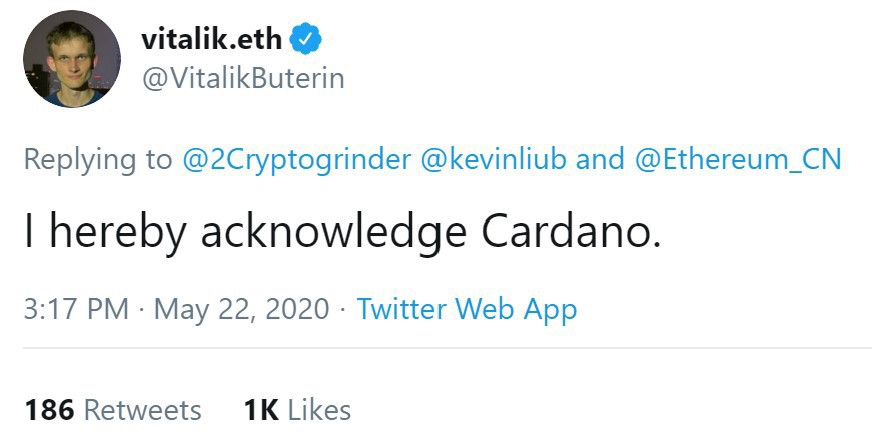View the Likes list label
Screen dimensions: 872x440
click(319, 410)
